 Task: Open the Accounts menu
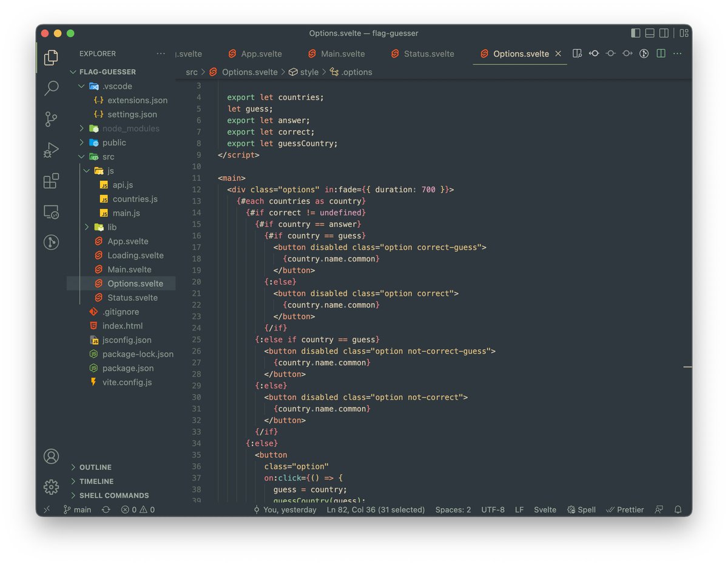coord(52,456)
